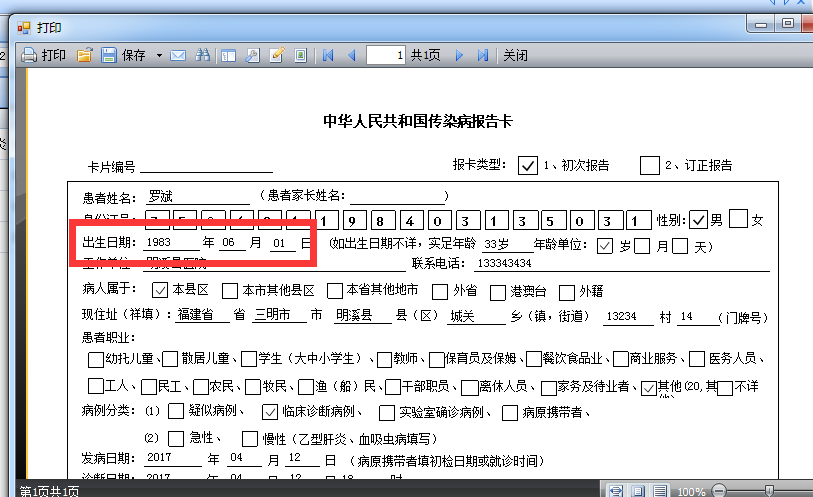Send report via the email envelope icon
The width and height of the screenshot is (813, 497).
pos(178,55)
